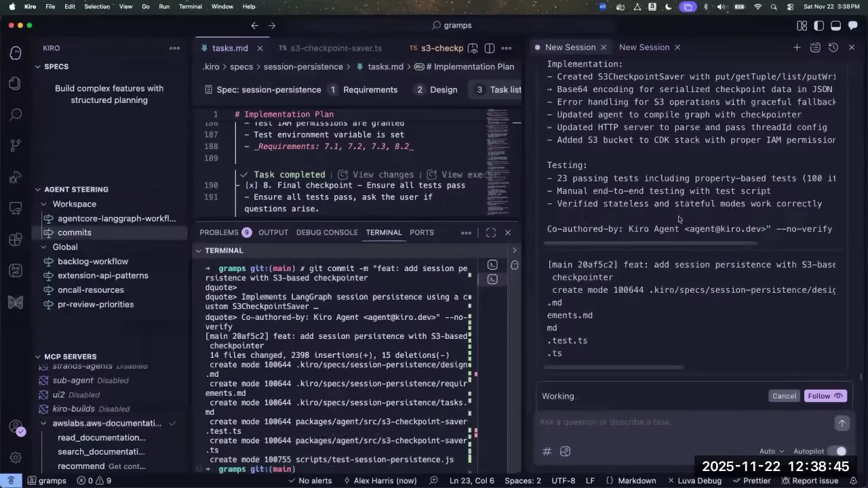Viewport: 868px width, 488px height.
Task: Go back with the left arrow
Action: pos(254,26)
